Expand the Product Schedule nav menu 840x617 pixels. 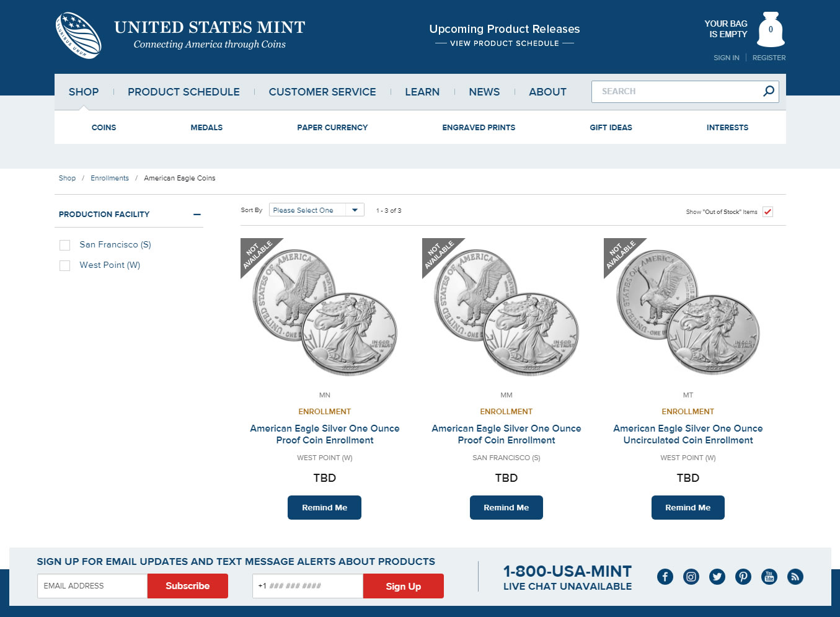tap(183, 92)
